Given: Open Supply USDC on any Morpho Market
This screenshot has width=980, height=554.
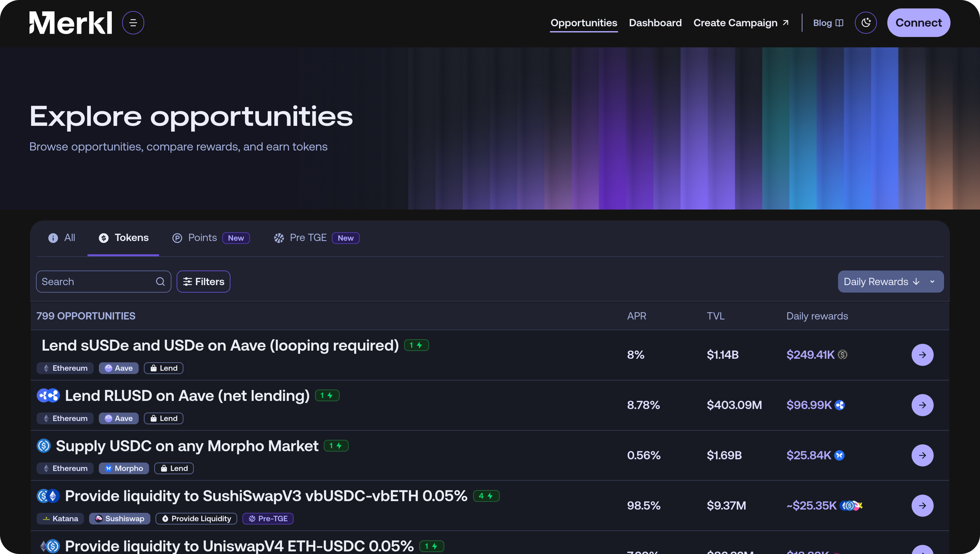Looking at the screenshot, I should (187, 446).
